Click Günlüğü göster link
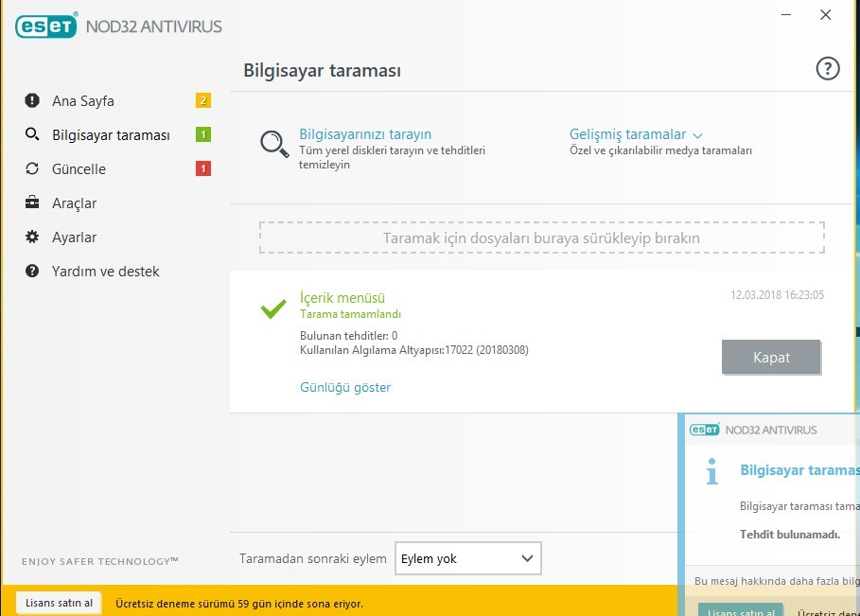 coord(345,387)
